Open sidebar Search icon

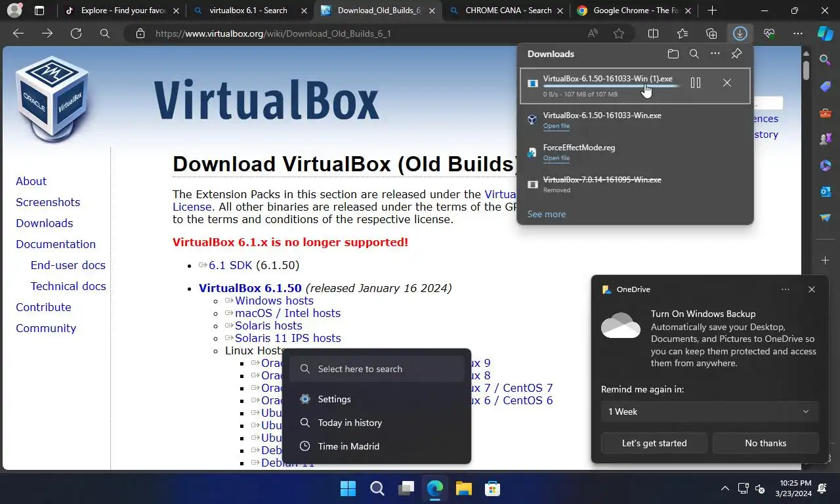(x=826, y=60)
